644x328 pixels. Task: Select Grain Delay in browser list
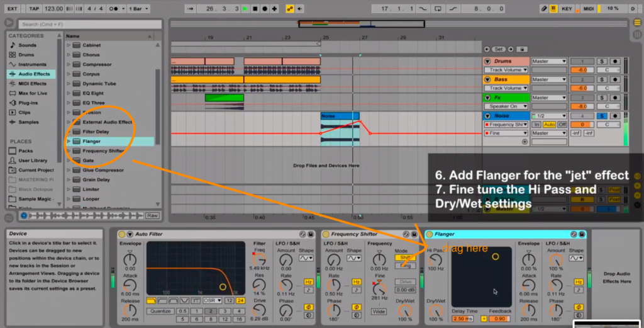pos(96,179)
